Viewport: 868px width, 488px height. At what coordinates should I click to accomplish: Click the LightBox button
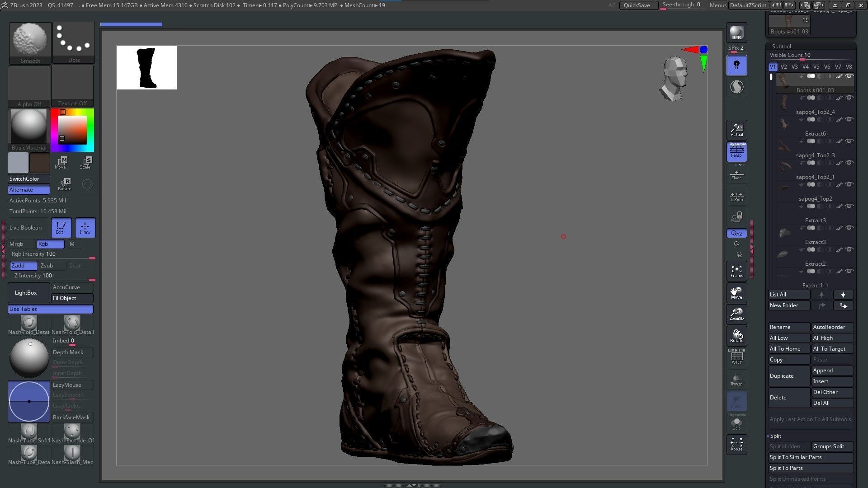(29, 293)
